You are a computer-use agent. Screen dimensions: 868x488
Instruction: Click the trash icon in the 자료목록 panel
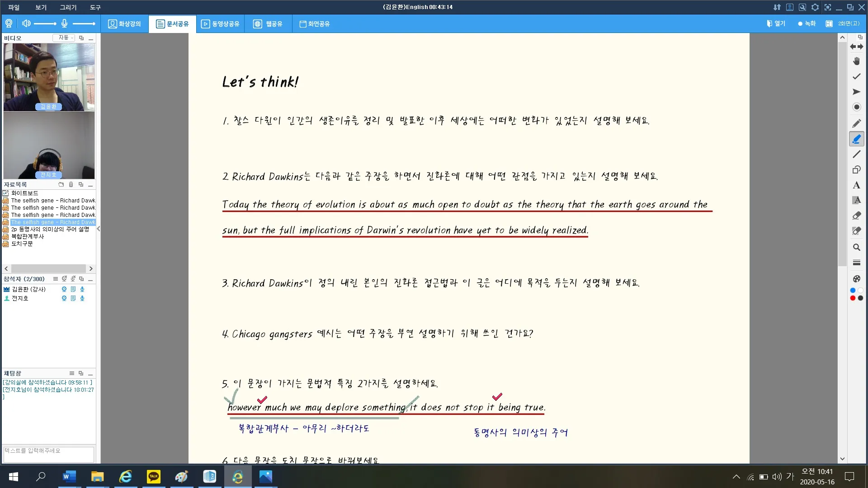click(71, 184)
